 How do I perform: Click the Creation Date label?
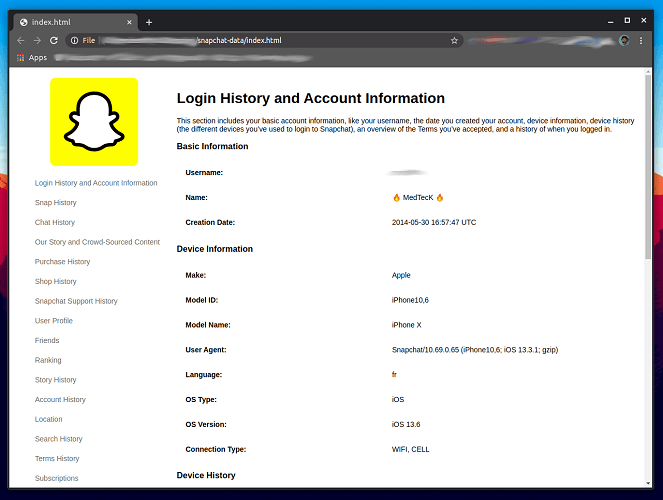(x=210, y=222)
